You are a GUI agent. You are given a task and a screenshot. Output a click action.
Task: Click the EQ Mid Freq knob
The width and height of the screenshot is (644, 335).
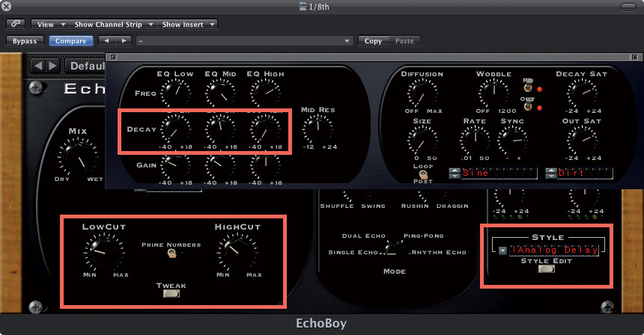pyautogui.click(x=221, y=93)
